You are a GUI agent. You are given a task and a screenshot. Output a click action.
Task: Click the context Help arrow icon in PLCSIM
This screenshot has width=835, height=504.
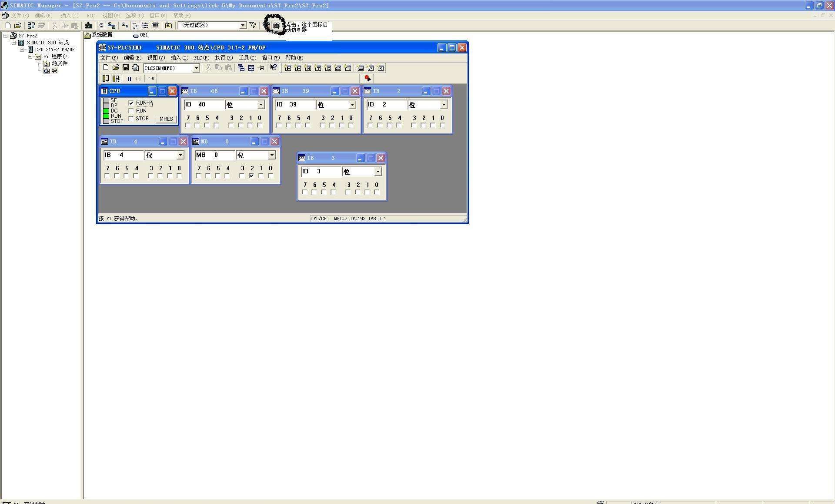coord(274,67)
